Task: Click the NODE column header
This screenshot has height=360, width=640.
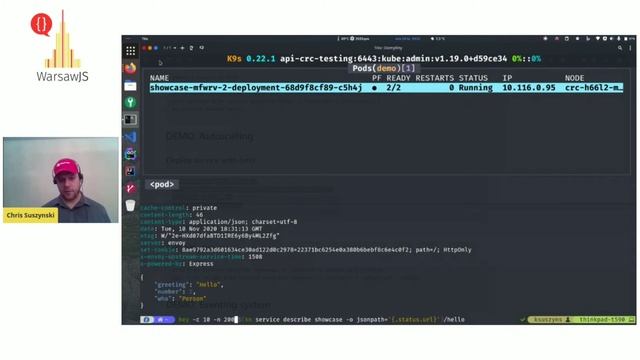Action: [x=574, y=78]
